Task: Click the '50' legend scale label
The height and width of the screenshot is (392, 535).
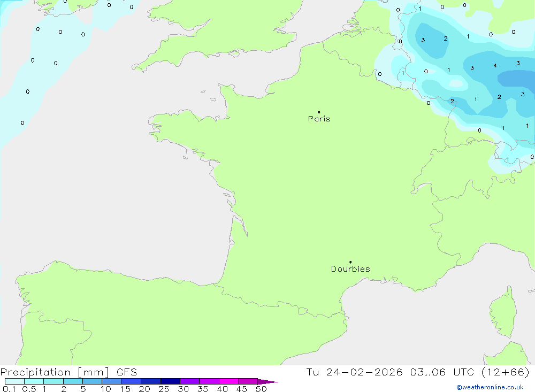Action: click(261, 389)
